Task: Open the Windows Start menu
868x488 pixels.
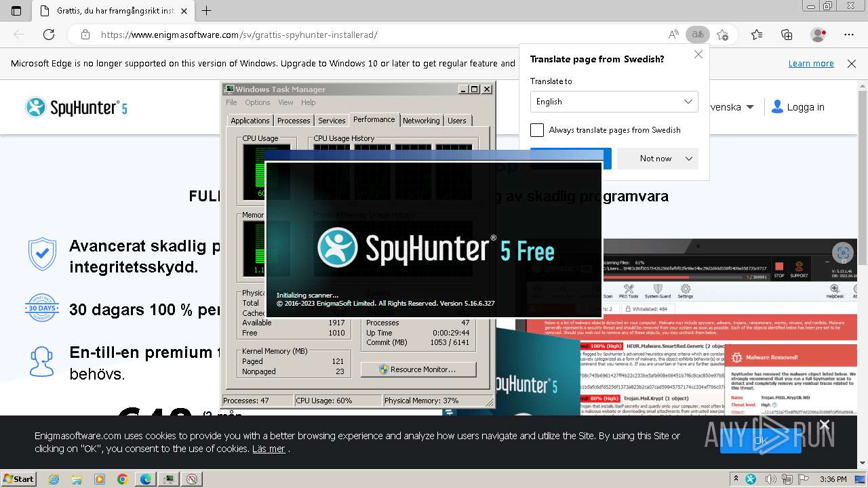Action: [x=19, y=479]
